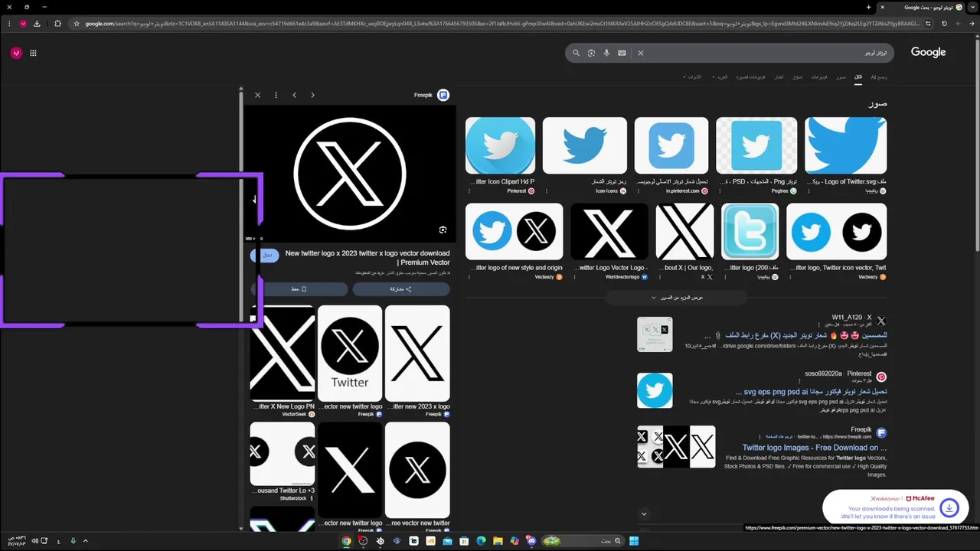Open the Pngtree Twitter PNG thumbnail
980x551 pixels.
pyautogui.click(x=756, y=146)
